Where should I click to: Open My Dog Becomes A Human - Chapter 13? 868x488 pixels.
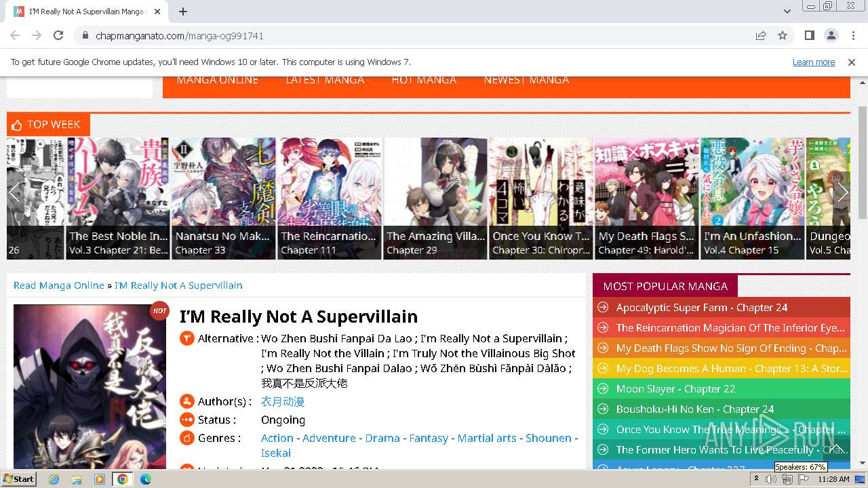tap(732, 368)
